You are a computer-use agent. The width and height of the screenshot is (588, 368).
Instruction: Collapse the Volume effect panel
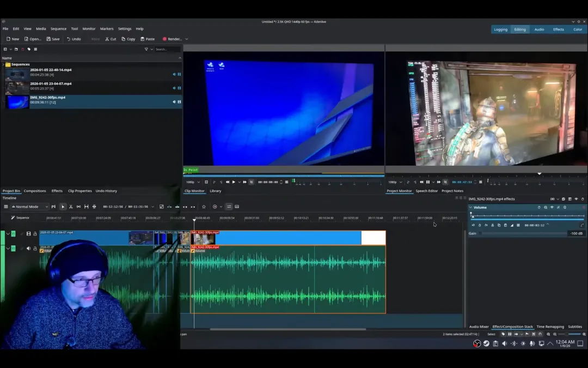[470, 207]
